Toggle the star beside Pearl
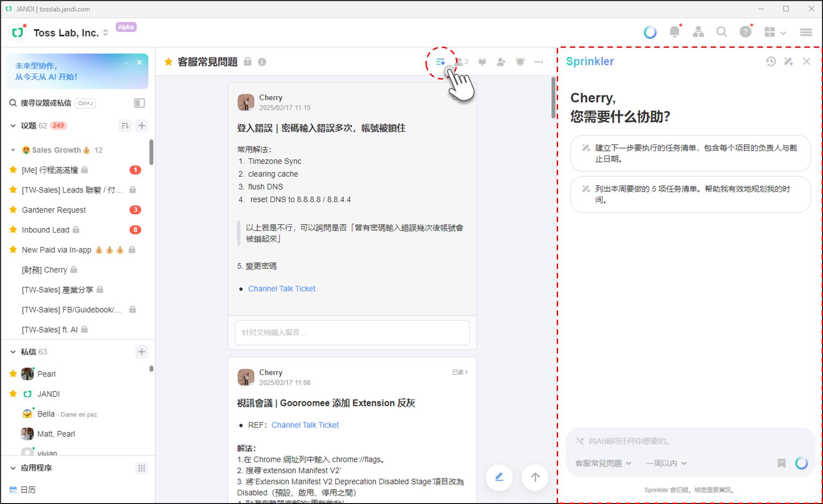Image resolution: width=823 pixels, height=504 pixels. coord(13,374)
